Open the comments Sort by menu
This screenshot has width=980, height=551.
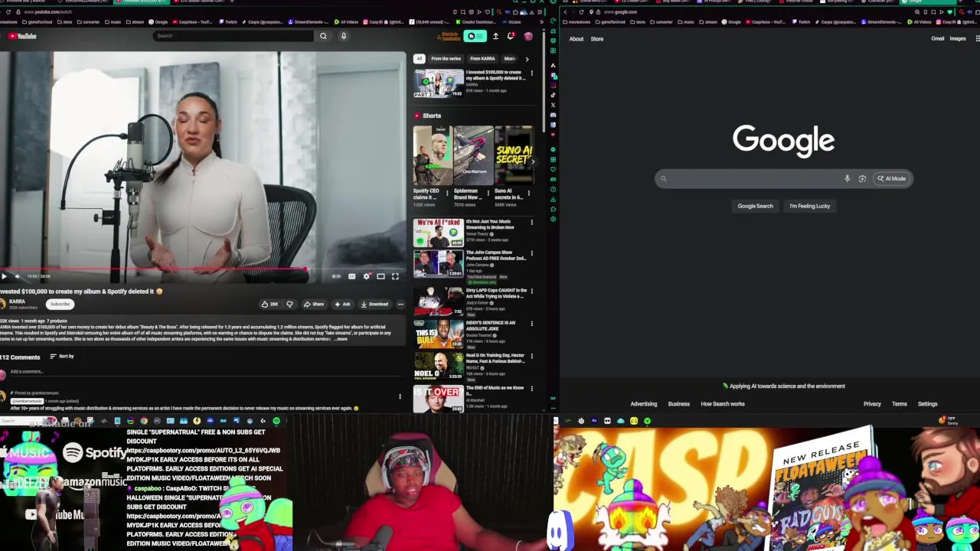[62, 357]
